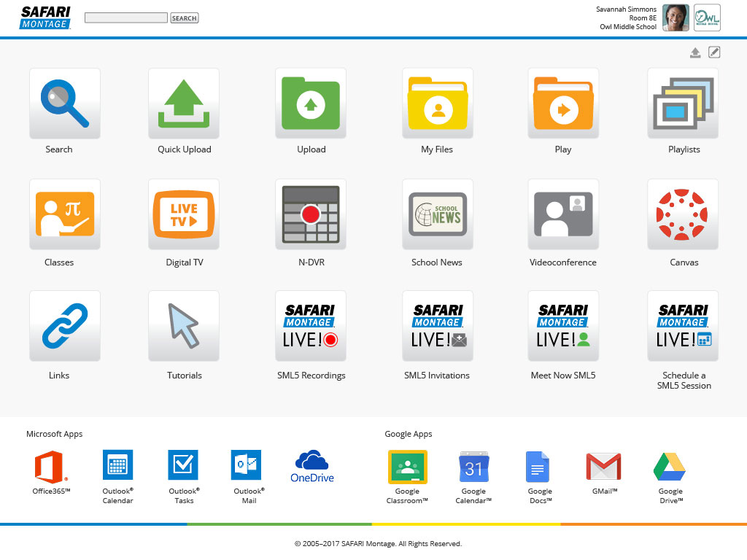Open Office365 app
Viewport: 747px width, 560px height.
[x=51, y=467]
